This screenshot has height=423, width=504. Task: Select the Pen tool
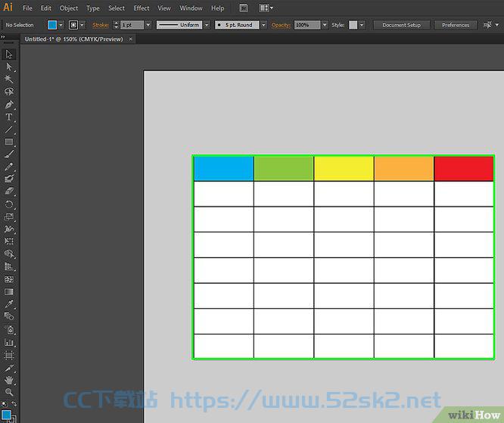tap(8, 104)
